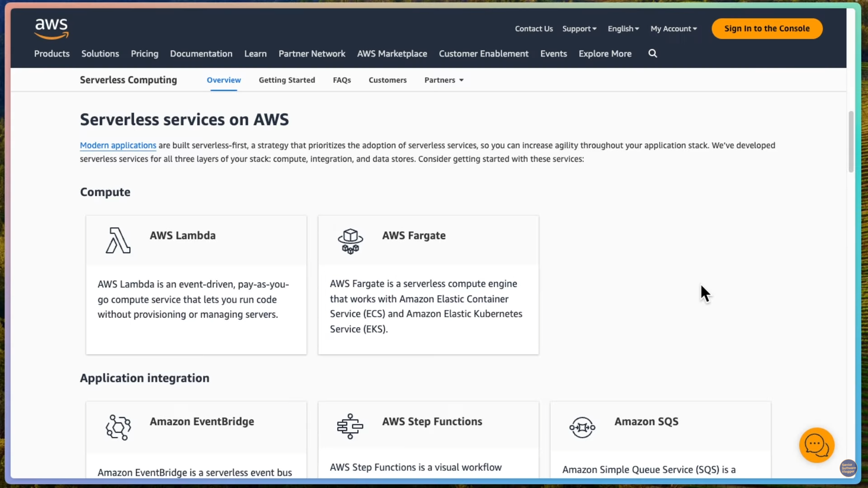The height and width of the screenshot is (488, 868).
Task: Open the search magnifier icon
Action: click(x=652, y=53)
